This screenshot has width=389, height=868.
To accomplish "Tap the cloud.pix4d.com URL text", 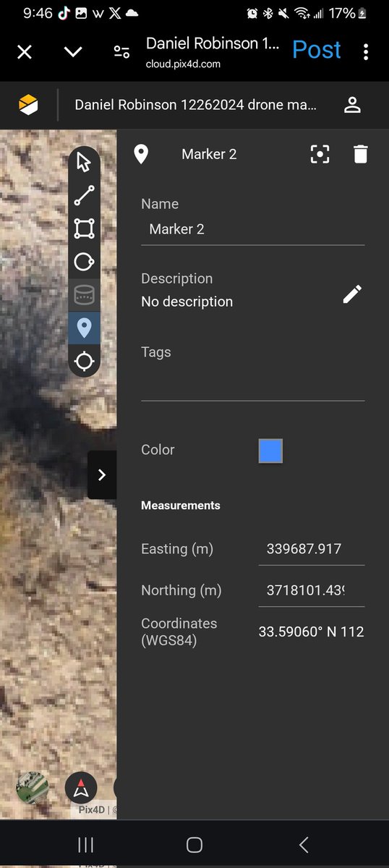I will 183,64.
